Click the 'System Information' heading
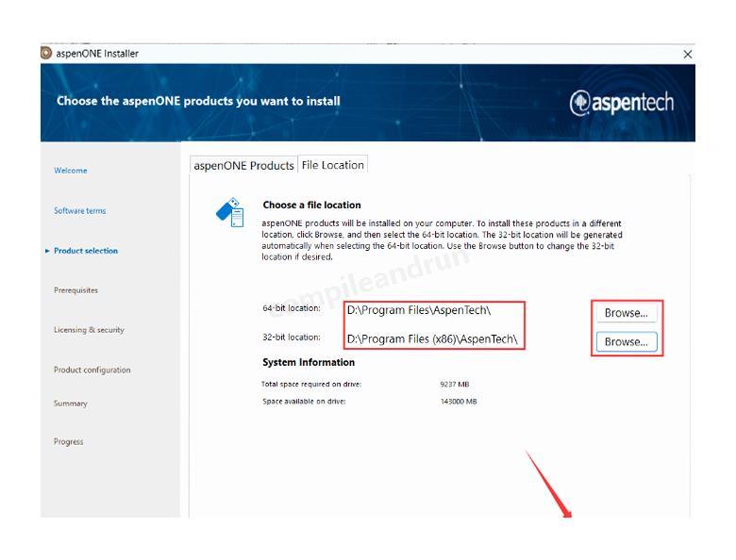This screenshot has width=736, height=560. [309, 362]
